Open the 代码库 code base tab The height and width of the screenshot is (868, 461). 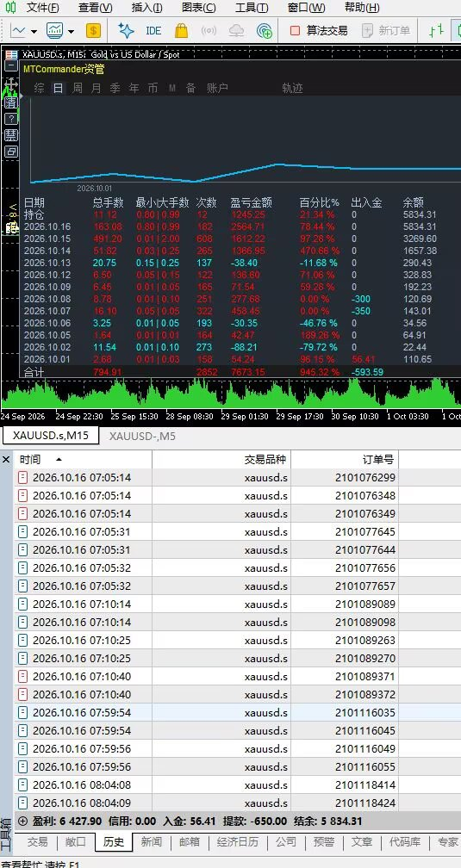coord(405,842)
